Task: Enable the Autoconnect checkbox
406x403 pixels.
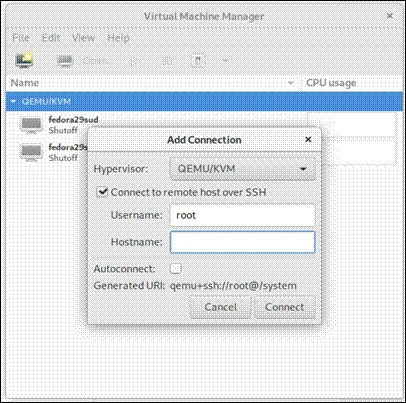Action: pyautogui.click(x=176, y=268)
